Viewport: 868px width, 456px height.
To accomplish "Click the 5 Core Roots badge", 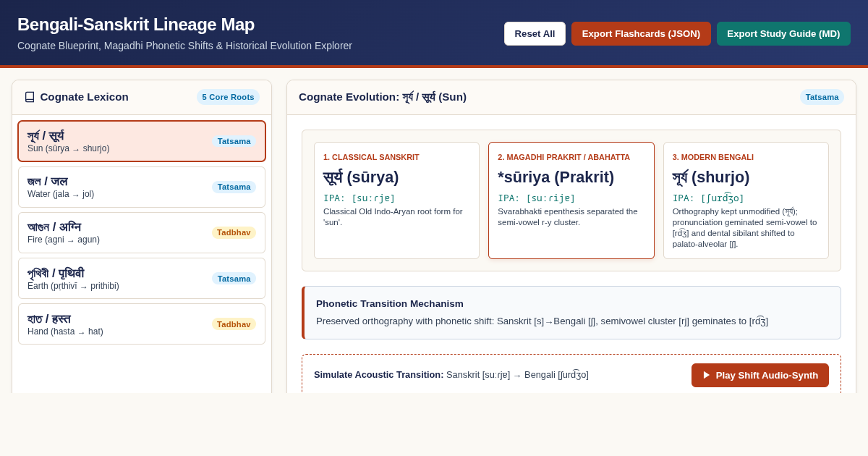I will [x=228, y=97].
